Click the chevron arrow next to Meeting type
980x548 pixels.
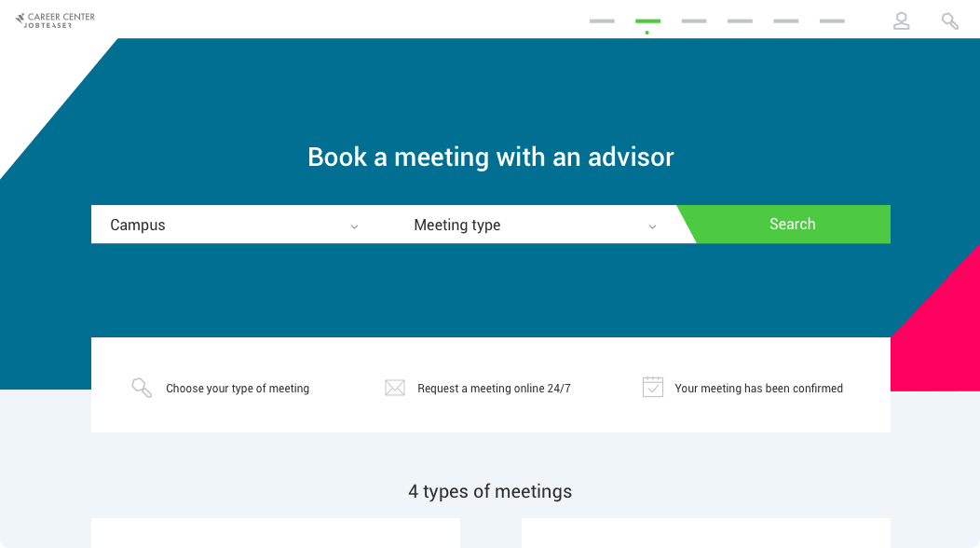click(x=652, y=226)
